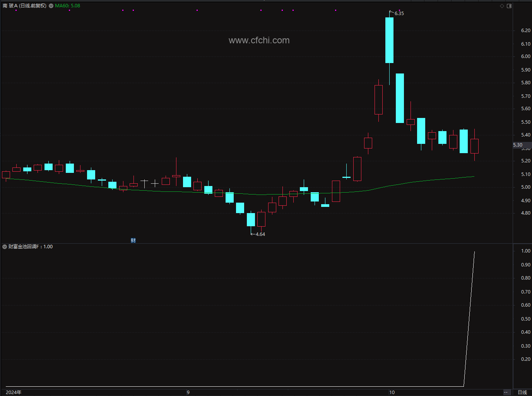Click the 0.20 value on the indicator axis
Screen dimensions: 532x396
[526, 359]
